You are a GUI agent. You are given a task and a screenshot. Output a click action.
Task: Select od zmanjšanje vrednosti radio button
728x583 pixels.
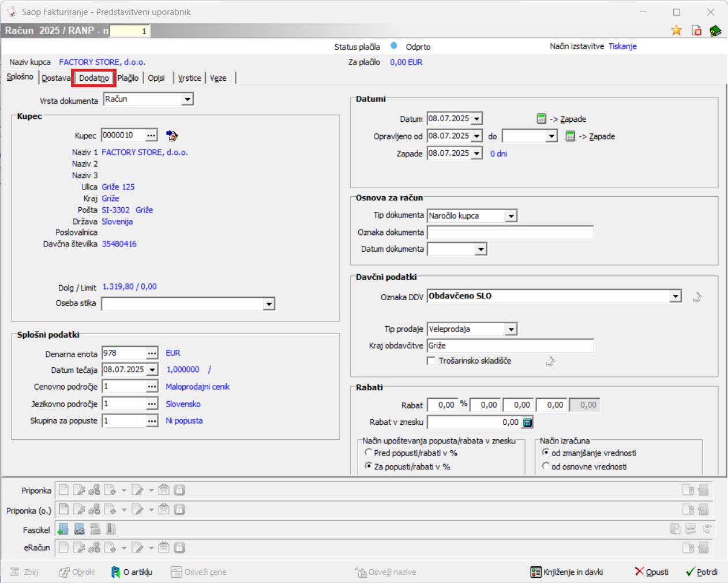click(546, 453)
